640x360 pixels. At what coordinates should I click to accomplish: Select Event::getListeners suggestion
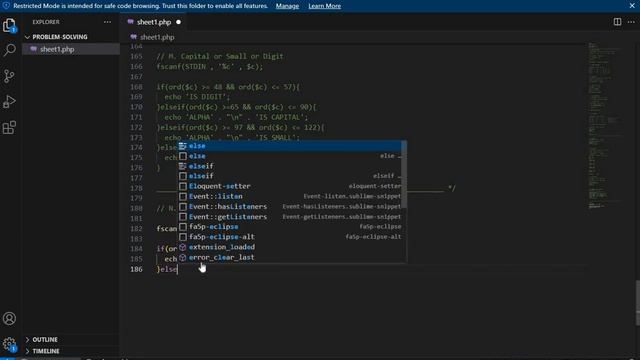pyautogui.click(x=290, y=217)
